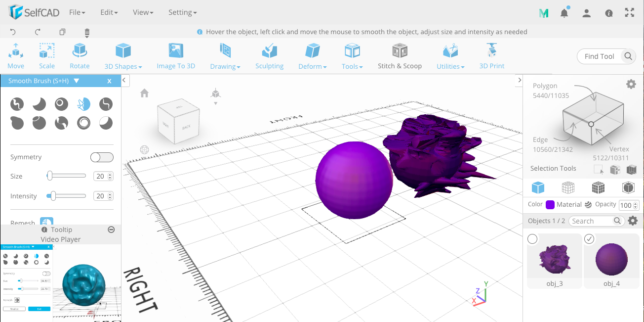Open the File menu
Image resolution: width=644 pixels, height=322 pixels.
[77, 12]
